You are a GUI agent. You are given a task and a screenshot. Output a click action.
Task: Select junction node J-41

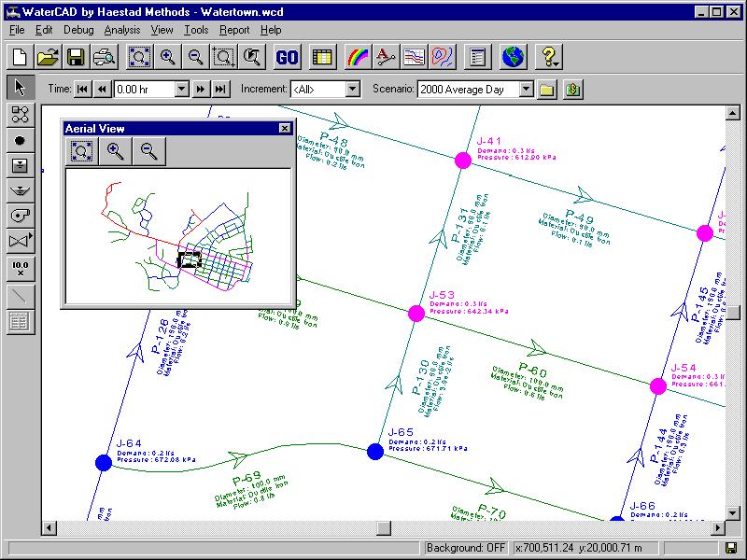[462, 161]
